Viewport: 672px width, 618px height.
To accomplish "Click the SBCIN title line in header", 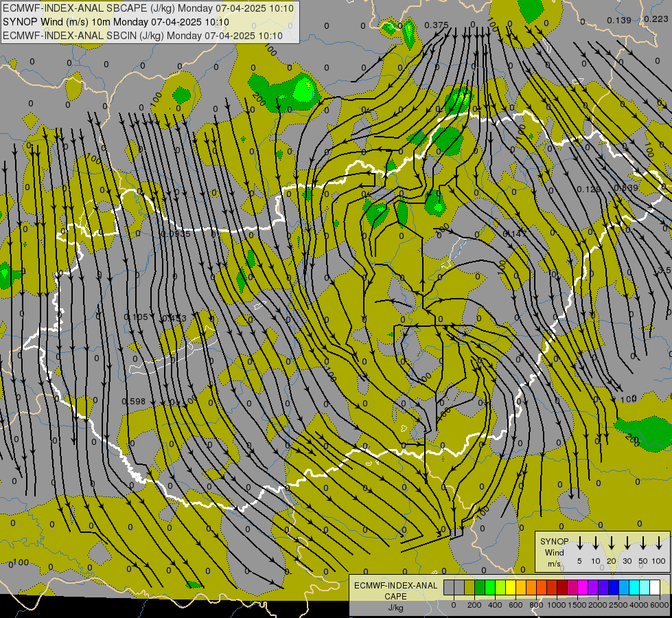I will point(143,36).
